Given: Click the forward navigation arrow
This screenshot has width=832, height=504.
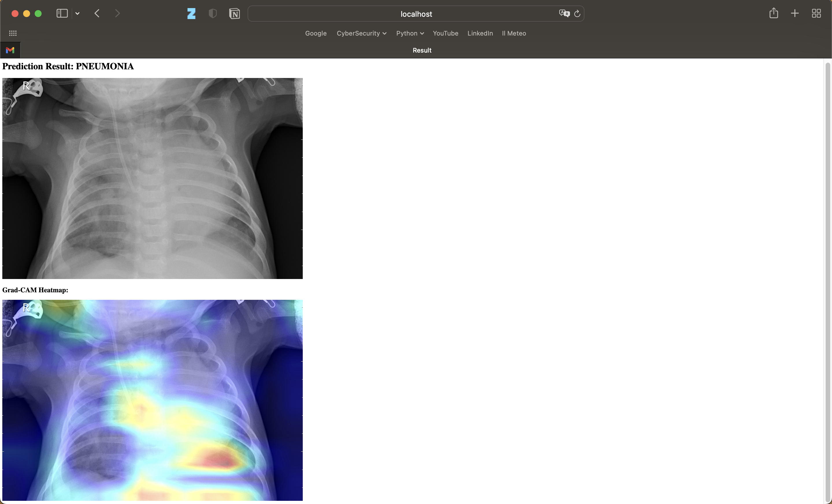Looking at the screenshot, I should [x=116, y=13].
